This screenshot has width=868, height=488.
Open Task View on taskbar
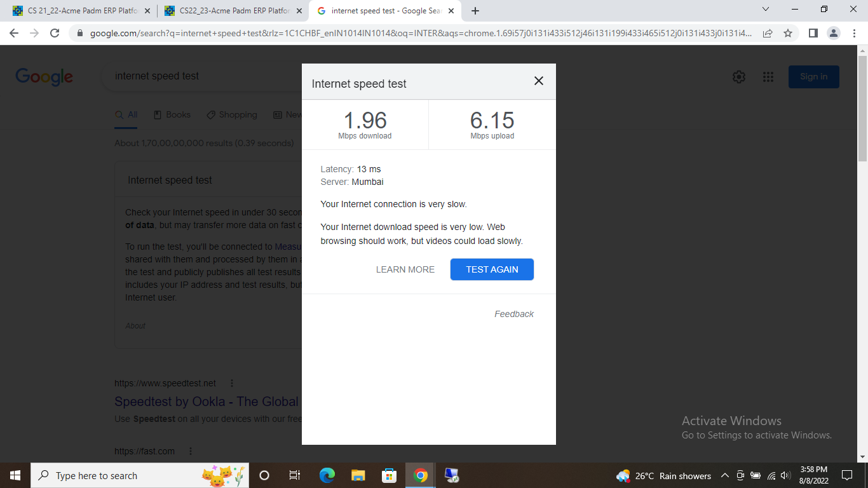pos(295,475)
